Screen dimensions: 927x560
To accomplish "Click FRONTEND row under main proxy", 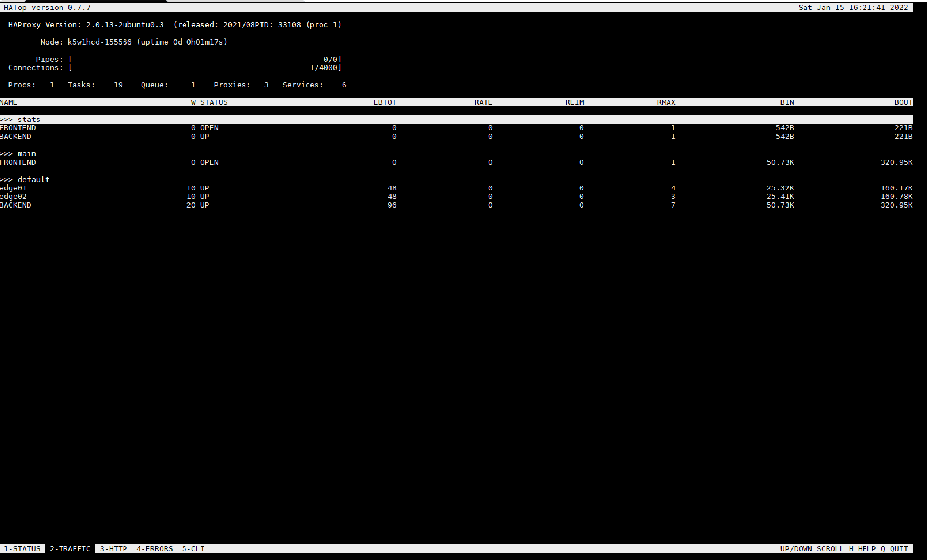I will 456,163.
